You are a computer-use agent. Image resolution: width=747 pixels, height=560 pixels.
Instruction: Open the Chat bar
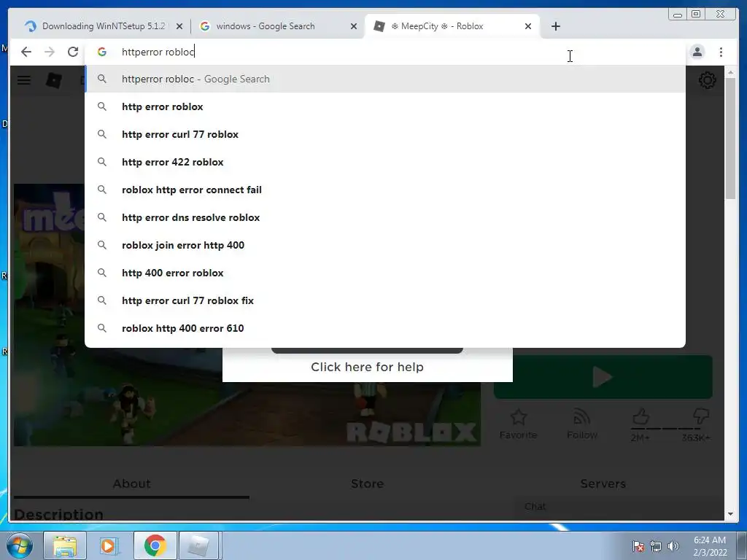tap(619, 507)
